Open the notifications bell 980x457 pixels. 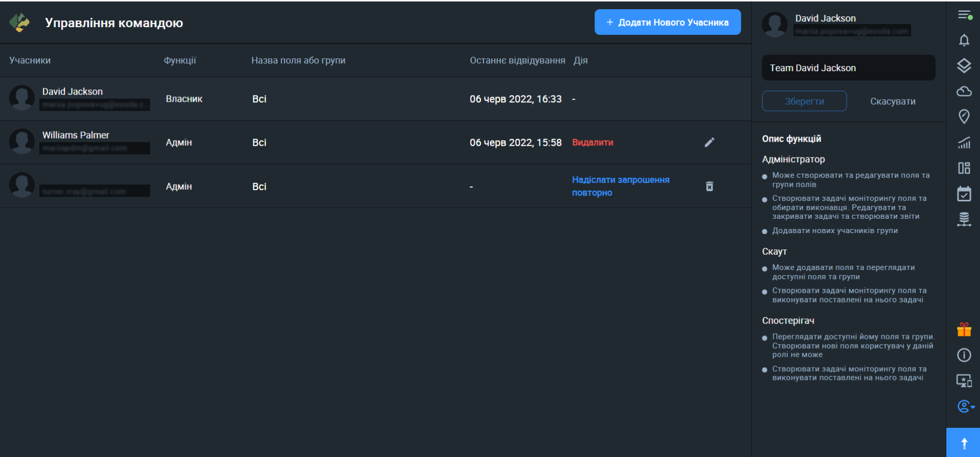(964, 40)
